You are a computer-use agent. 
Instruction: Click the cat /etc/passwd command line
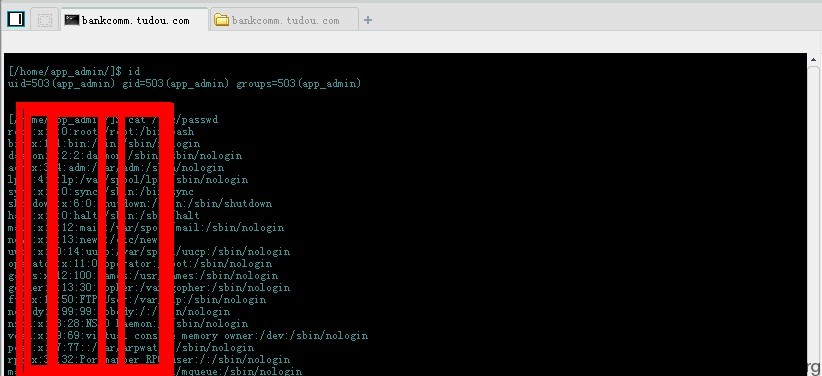click(113, 120)
